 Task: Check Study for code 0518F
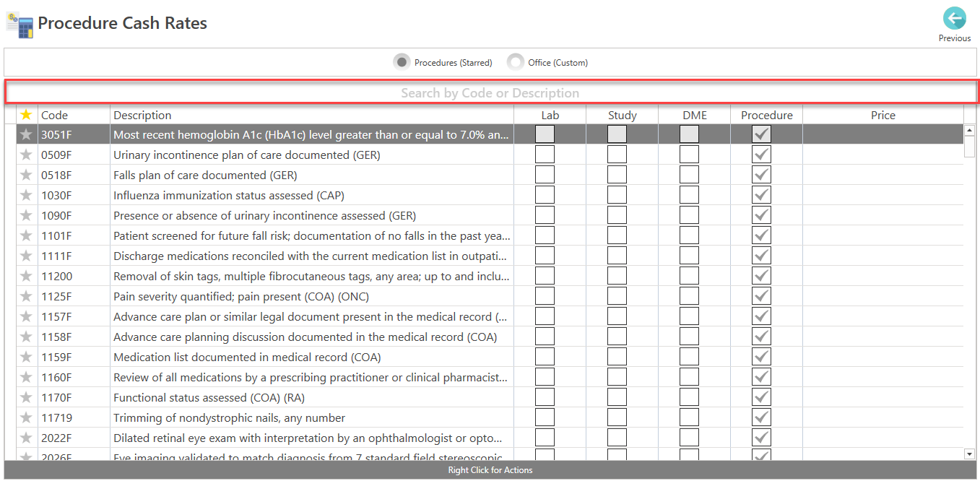point(617,175)
